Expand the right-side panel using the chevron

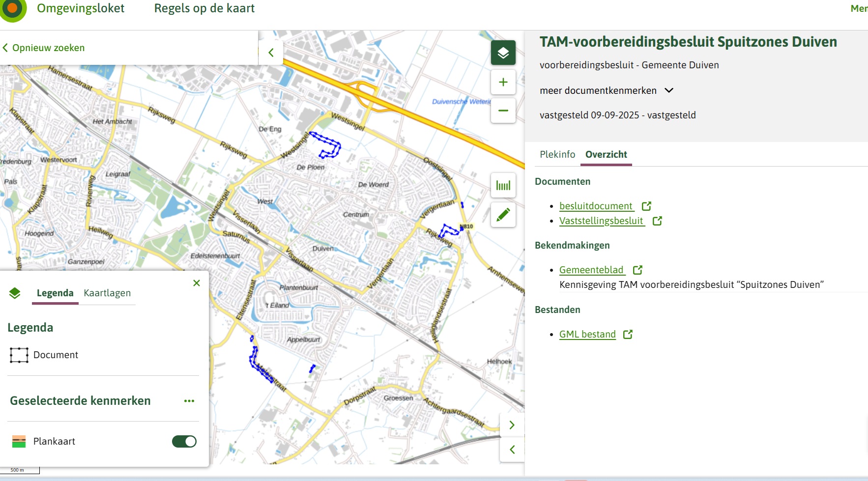[x=512, y=424]
